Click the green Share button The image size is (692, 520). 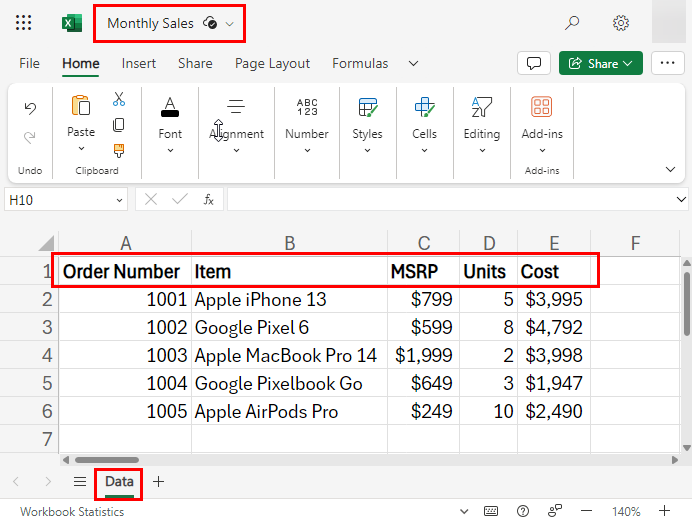coord(601,63)
